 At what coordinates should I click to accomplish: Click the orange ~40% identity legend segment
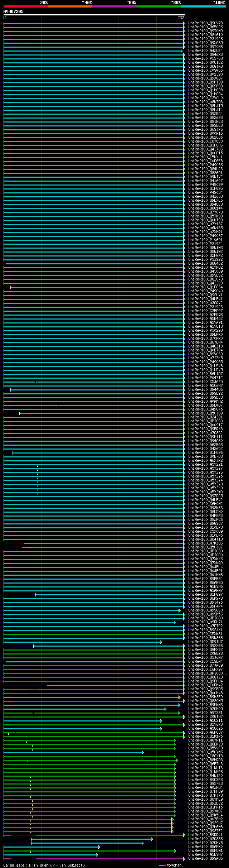70,6
